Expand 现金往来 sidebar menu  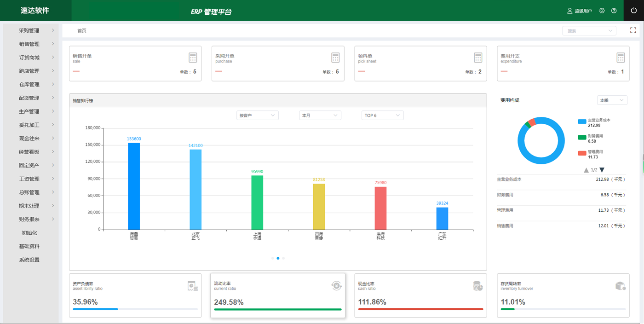31,138
